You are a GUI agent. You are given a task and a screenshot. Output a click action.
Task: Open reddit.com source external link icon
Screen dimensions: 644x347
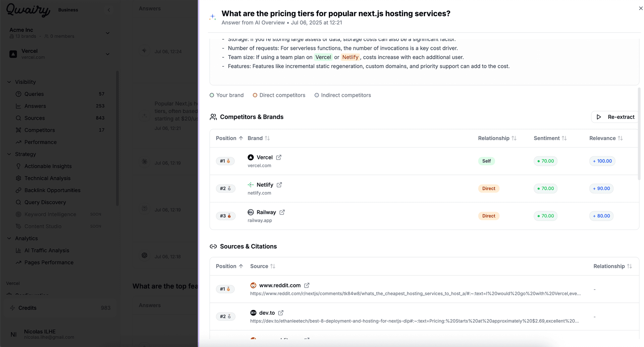point(307,285)
